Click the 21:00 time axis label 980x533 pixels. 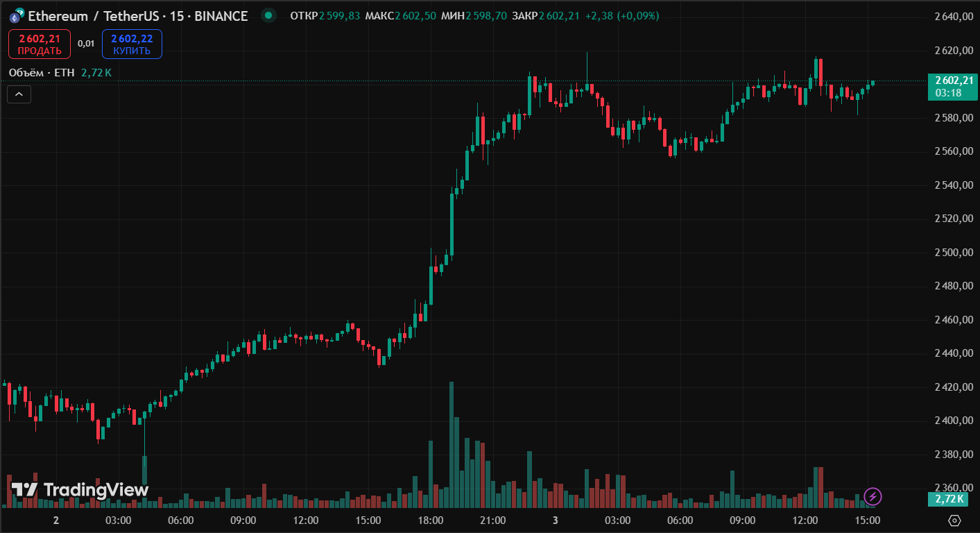point(493,521)
